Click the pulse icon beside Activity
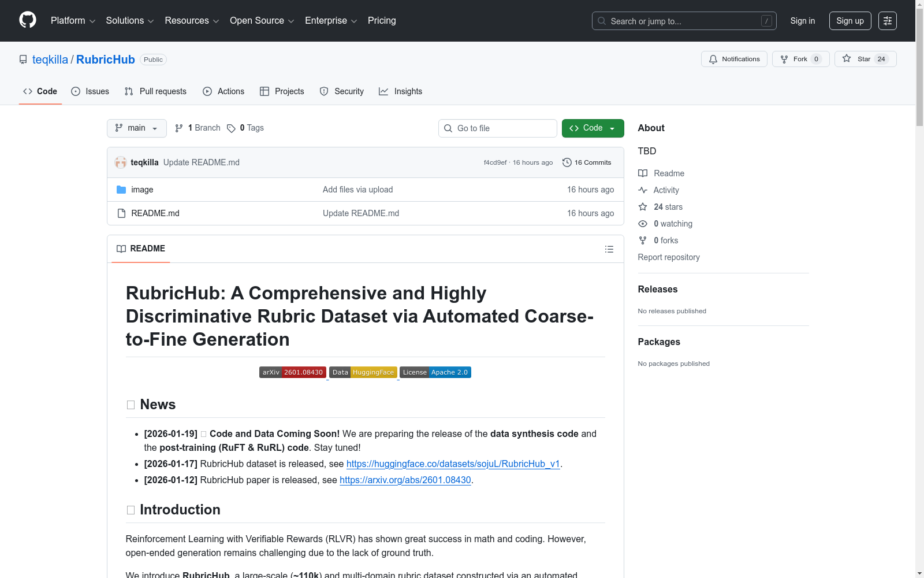This screenshot has width=924, height=578. point(643,190)
